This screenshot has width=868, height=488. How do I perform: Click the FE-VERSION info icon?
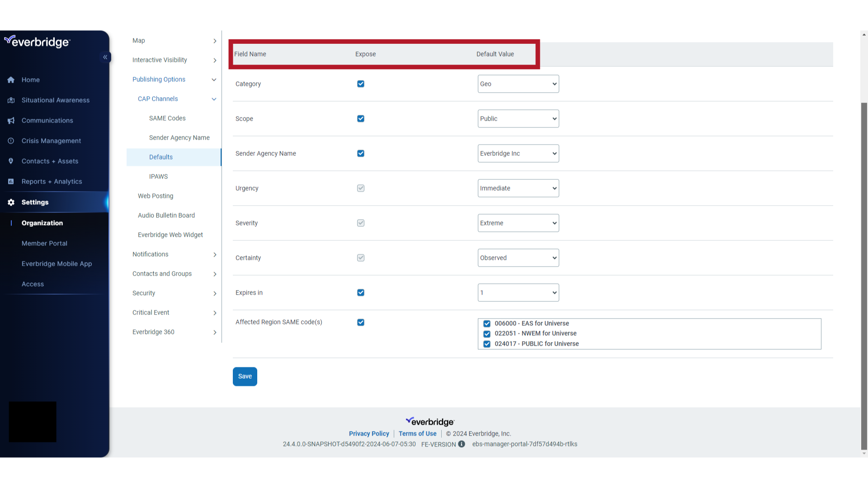[462, 444]
